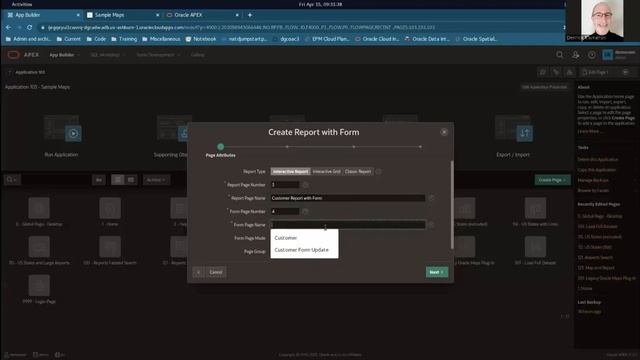Image resolution: width=640 pixels, height=360 pixels.
Task: Open help icon beside Report Page Name
Action: pos(431,198)
